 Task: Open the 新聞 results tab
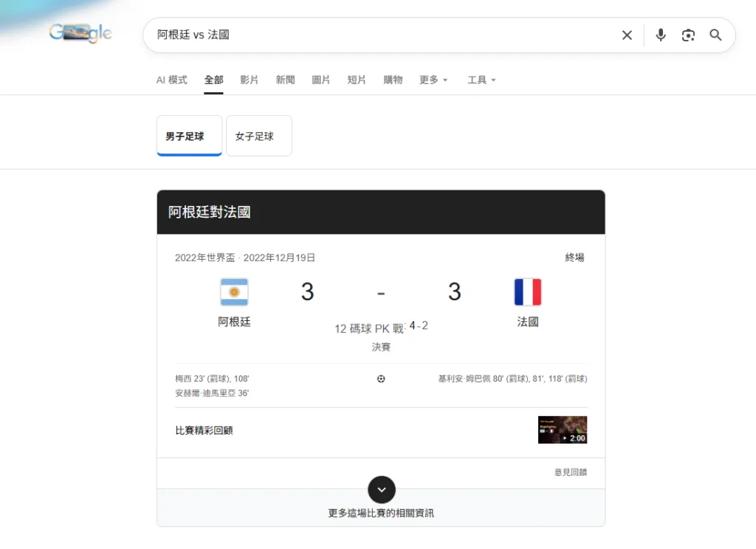285,80
